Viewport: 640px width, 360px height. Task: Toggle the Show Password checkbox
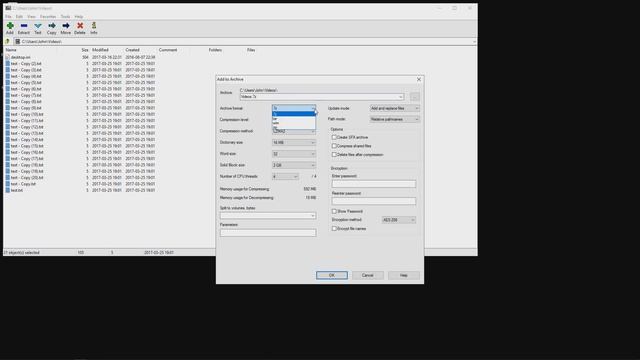pos(334,211)
